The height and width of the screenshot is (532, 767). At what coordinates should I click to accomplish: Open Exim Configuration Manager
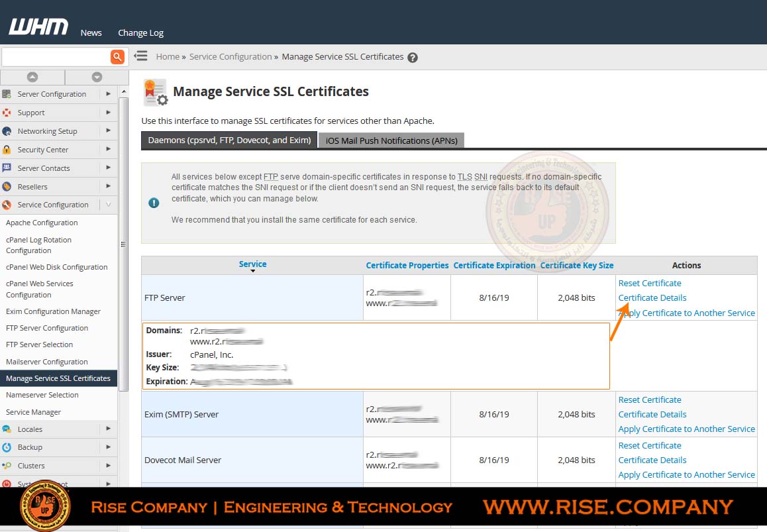[x=53, y=312]
